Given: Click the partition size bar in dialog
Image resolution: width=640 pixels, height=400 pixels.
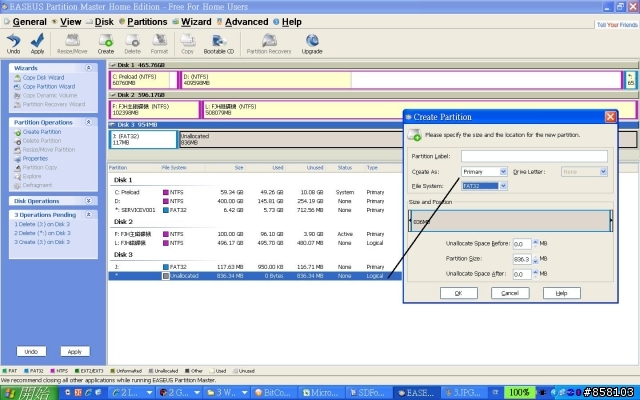Looking at the screenshot, I should pyautogui.click(x=510, y=221).
